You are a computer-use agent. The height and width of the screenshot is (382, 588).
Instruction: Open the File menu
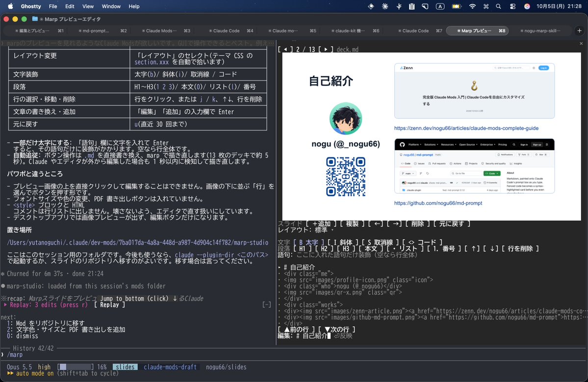pyautogui.click(x=53, y=6)
